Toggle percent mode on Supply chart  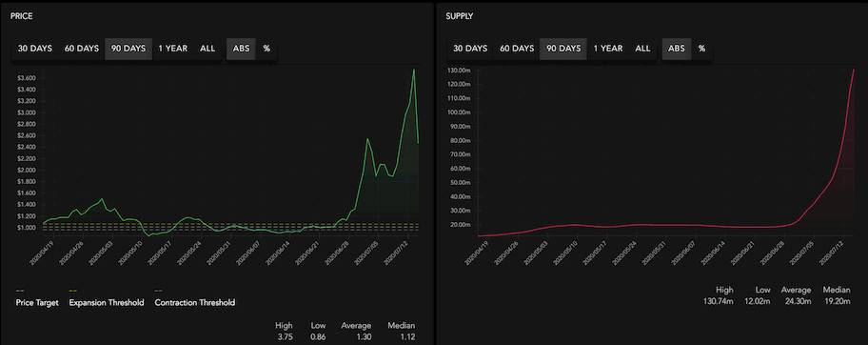pyautogui.click(x=702, y=49)
